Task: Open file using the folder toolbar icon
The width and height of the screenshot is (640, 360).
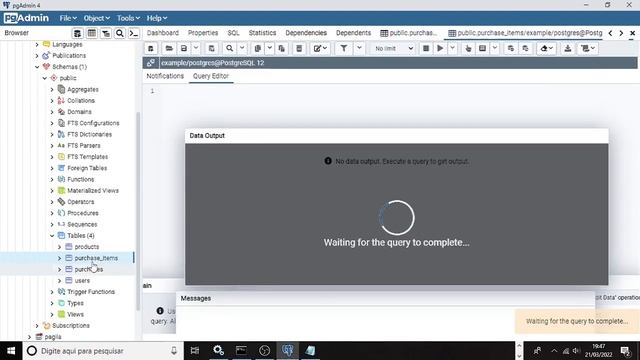Action: click(169, 49)
